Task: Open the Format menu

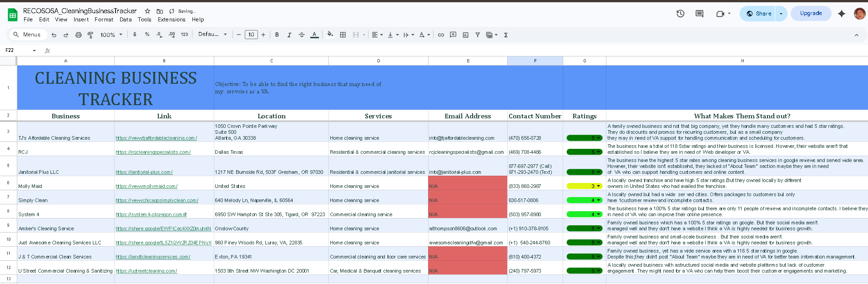Action: click(x=104, y=20)
